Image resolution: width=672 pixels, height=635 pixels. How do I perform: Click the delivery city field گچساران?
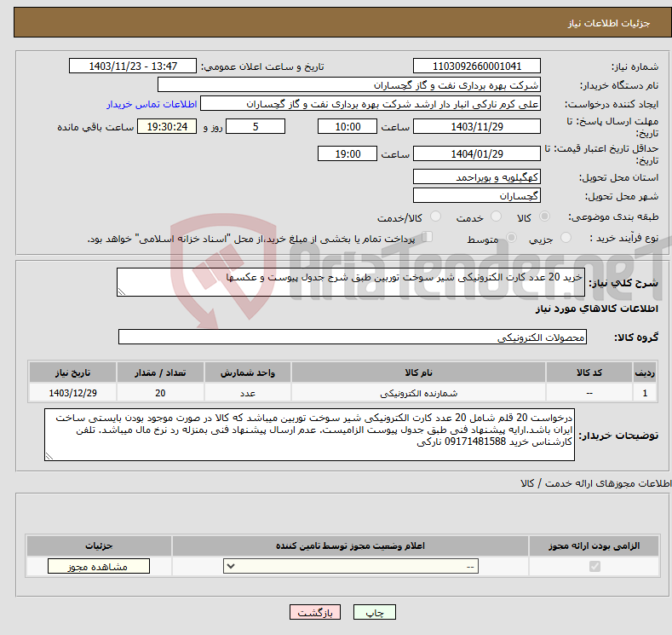477,195
